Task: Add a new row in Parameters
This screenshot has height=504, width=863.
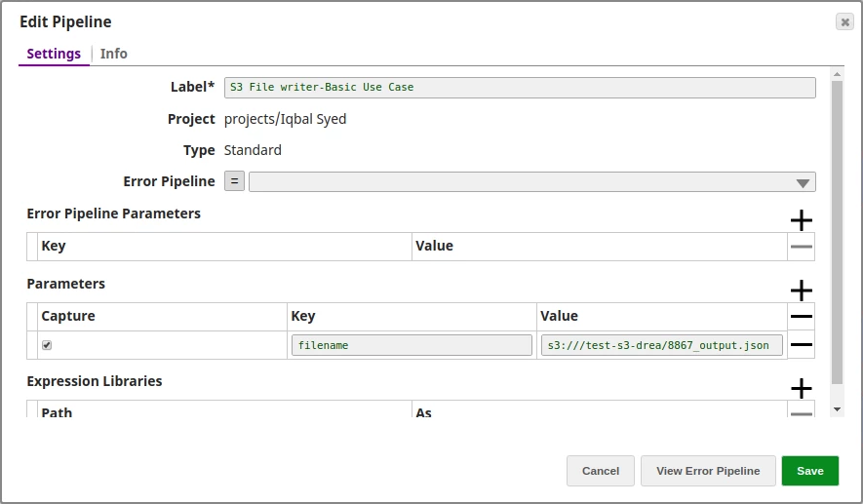Action: (801, 291)
